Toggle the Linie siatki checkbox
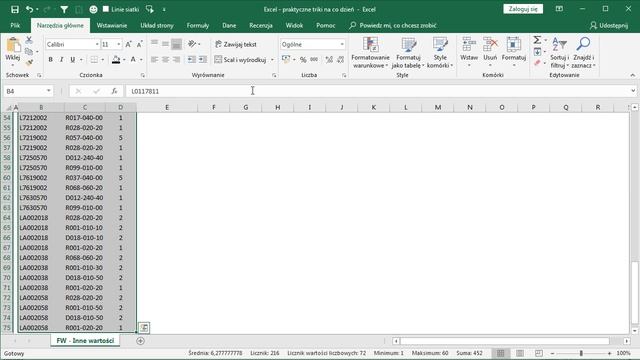Image resolution: width=640 pixels, height=360 pixels. [106, 9]
